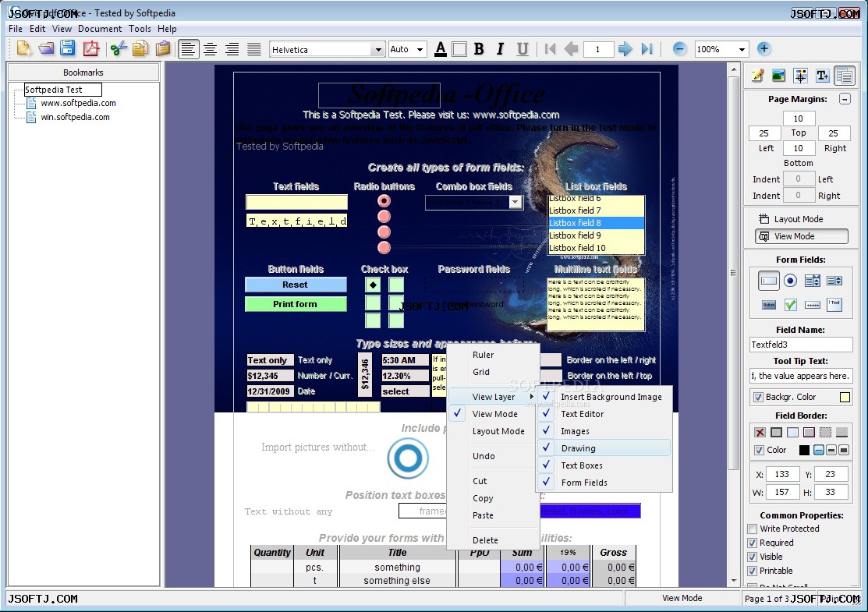The width and height of the screenshot is (868, 612).
Task: Select the combo box form tool
Action: tap(813, 281)
